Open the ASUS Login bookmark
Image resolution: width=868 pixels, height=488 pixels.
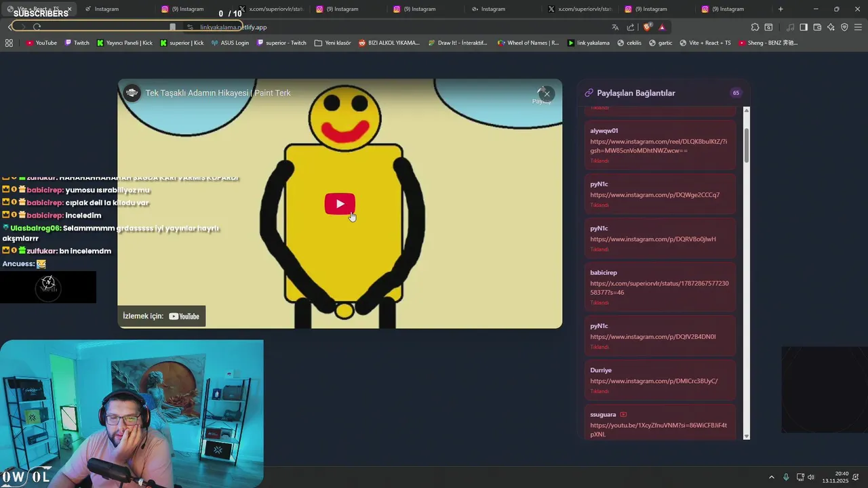[230, 43]
